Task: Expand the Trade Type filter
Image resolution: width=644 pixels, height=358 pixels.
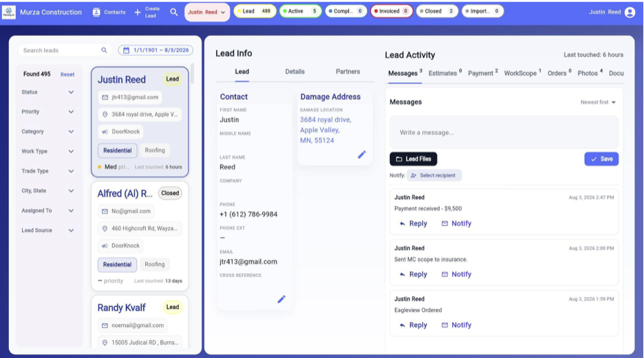Action: click(x=47, y=171)
